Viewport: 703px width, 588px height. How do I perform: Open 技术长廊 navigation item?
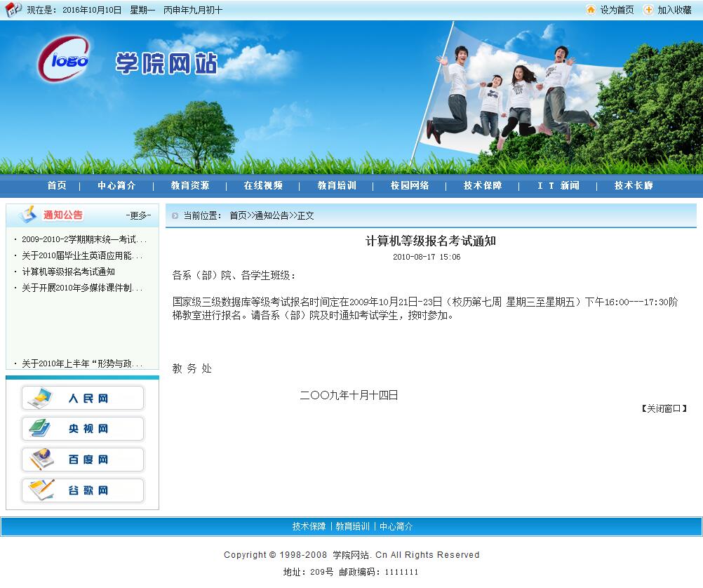[634, 185]
